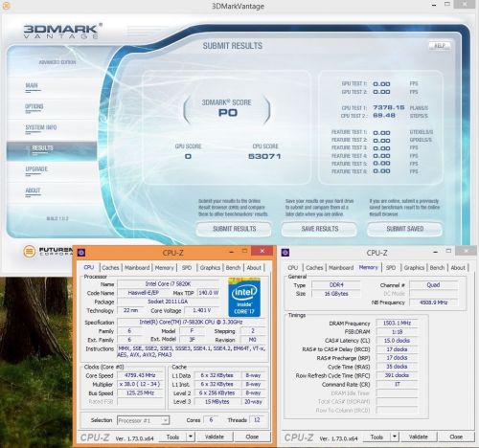Click the CPU-Z app icon in left window title bar
The image size is (479, 448).
(81, 253)
